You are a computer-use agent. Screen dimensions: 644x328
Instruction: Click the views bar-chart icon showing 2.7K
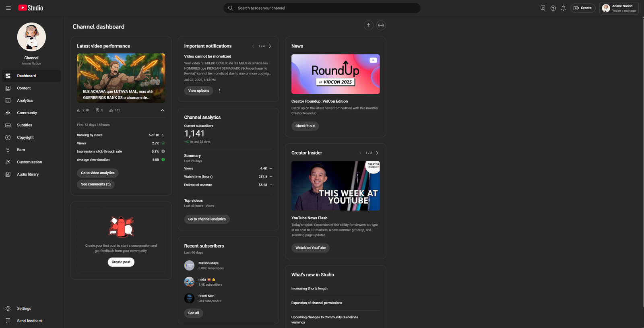[78, 110]
